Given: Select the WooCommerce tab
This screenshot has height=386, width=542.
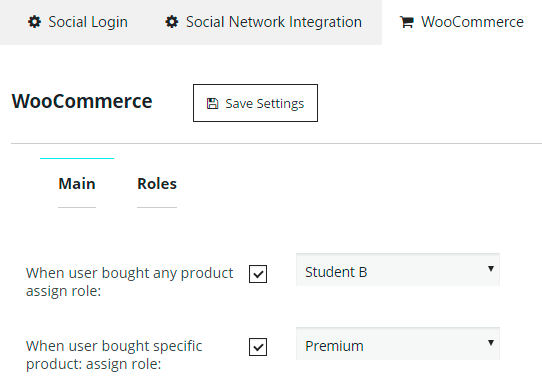Looking at the screenshot, I should 462,22.
